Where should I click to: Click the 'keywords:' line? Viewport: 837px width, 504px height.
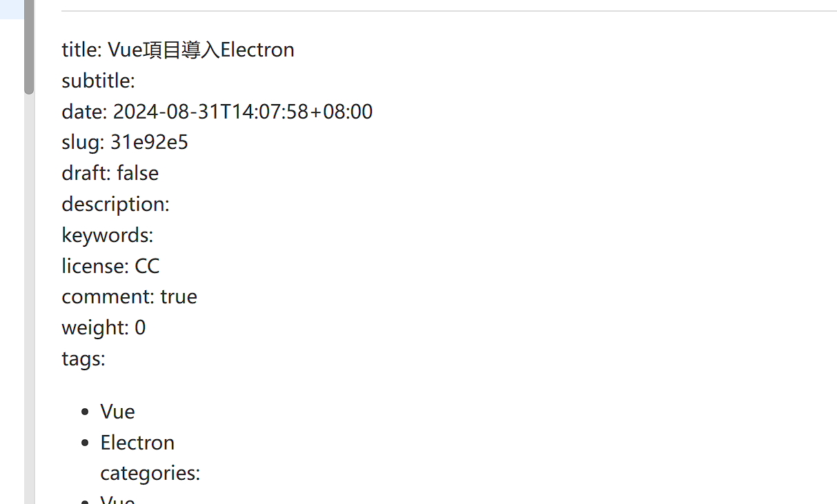pos(107,235)
